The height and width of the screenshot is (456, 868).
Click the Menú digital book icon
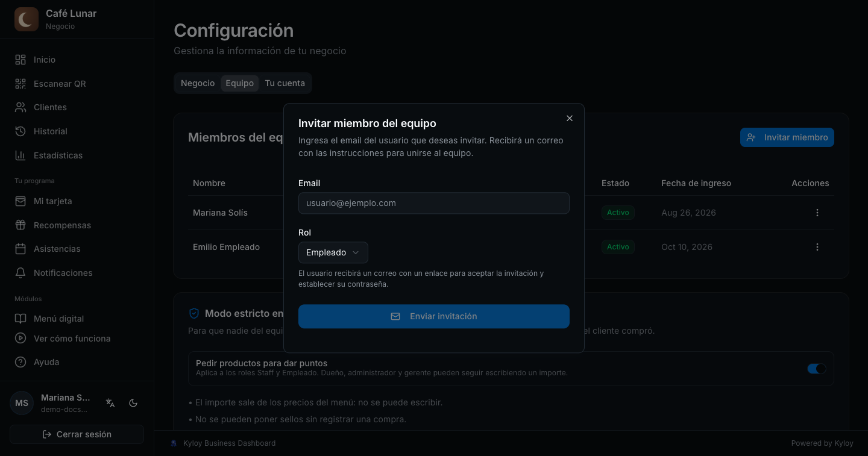tap(20, 319)
